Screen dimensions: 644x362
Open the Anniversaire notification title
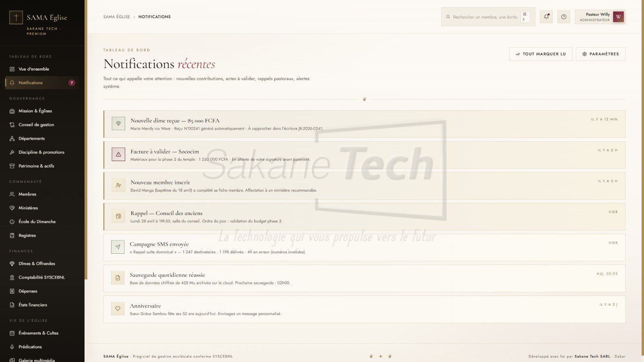pos(145,306)
